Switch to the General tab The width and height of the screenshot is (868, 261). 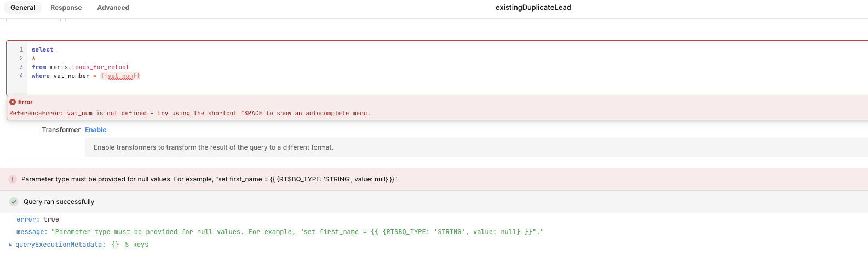click(x=23, y=8)
